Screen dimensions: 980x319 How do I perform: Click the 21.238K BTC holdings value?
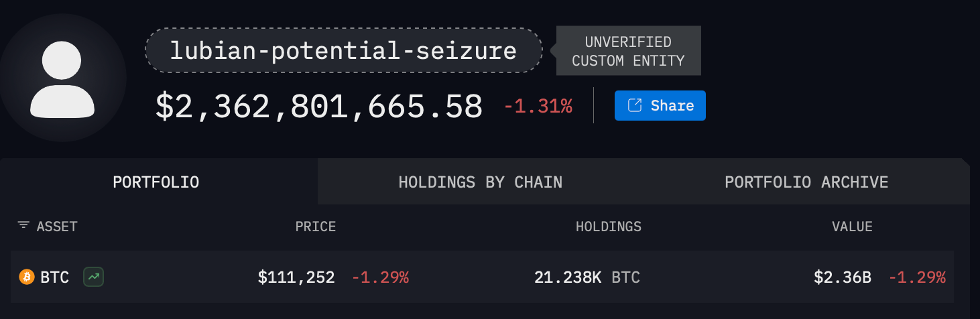(587, 277)
